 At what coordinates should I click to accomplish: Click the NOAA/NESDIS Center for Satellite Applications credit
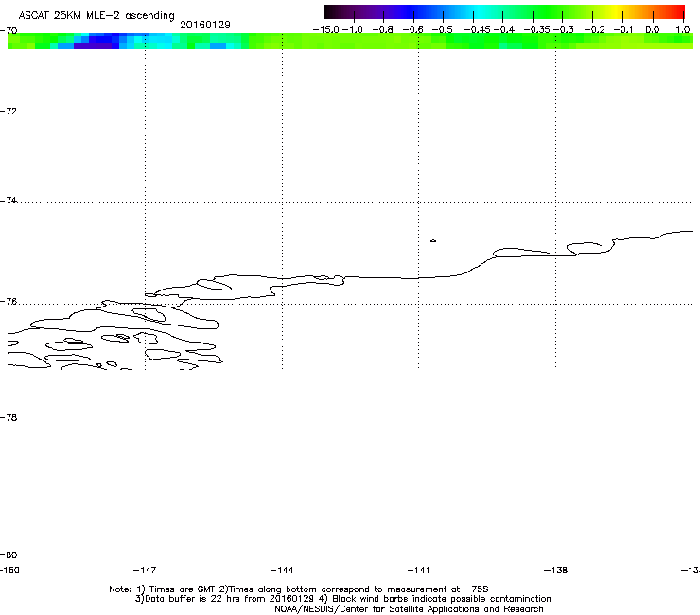point(409,609)
